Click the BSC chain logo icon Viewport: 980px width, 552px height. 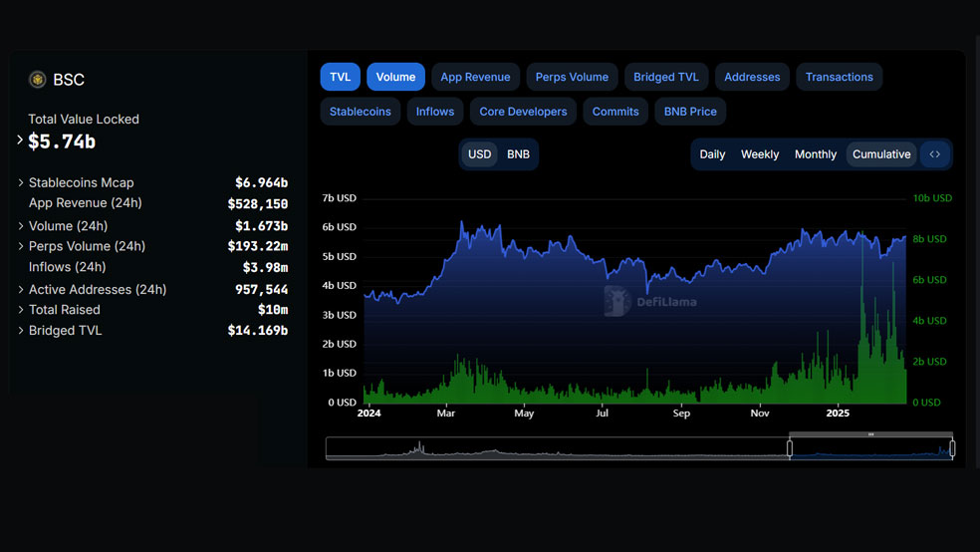tap(38, 80)
